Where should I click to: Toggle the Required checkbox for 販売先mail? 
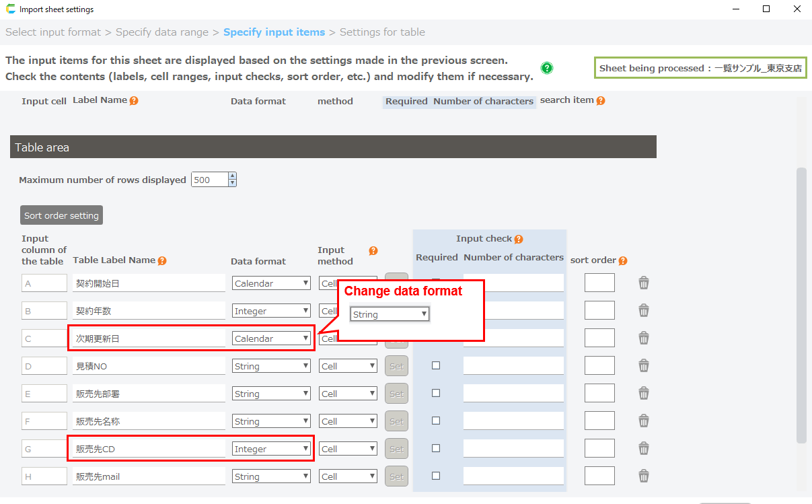[x=436, y=476]
